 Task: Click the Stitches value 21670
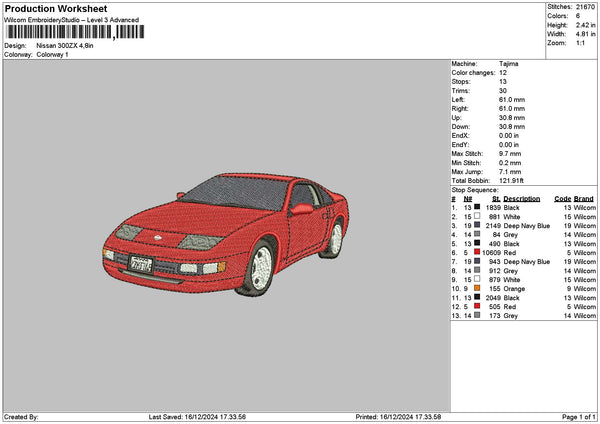(x=585, y=7)
